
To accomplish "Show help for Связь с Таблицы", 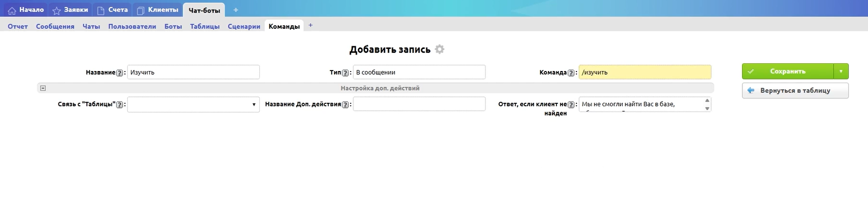I will (x=120, y=105).
